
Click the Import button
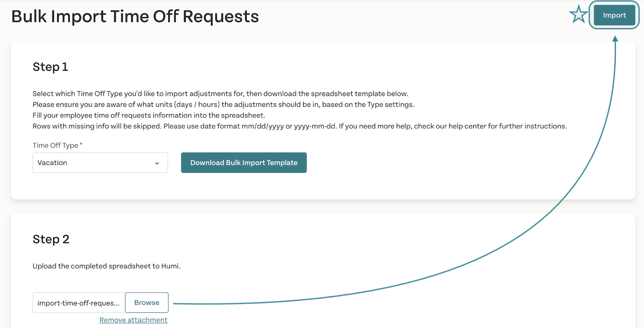(x=614, y=15)
